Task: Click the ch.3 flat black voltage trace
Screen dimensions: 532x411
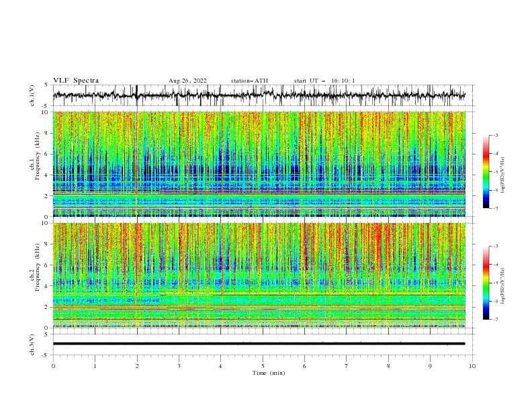Action: click(259, 344)
